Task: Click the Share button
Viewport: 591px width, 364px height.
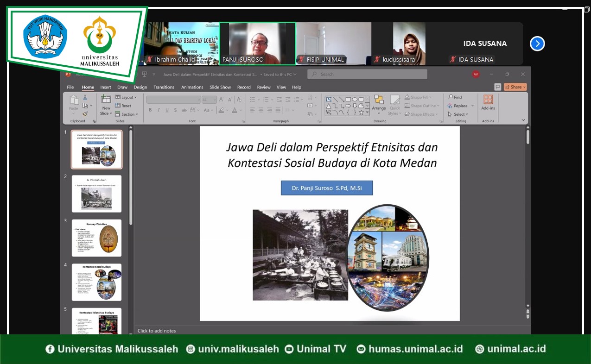Action: 515,87
